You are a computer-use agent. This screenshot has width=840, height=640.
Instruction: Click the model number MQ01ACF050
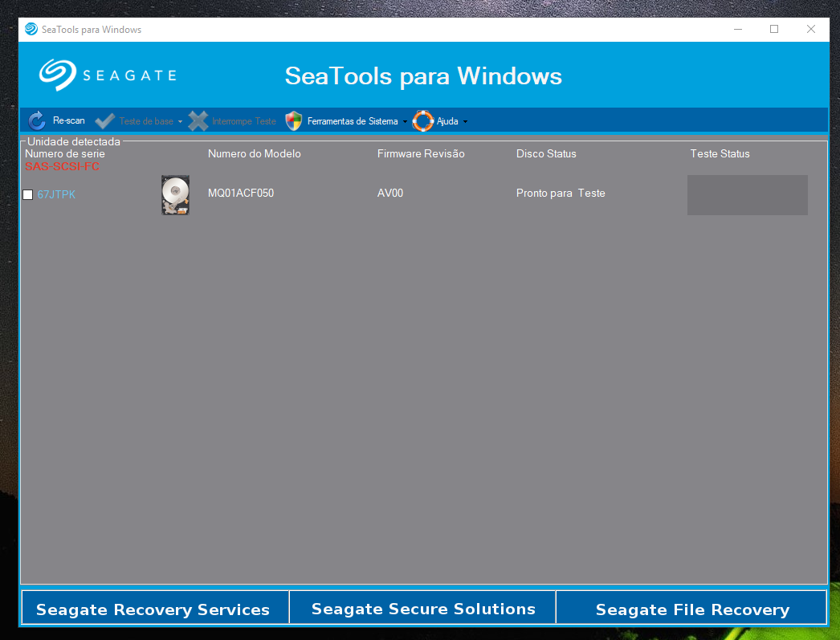point(241,193)
